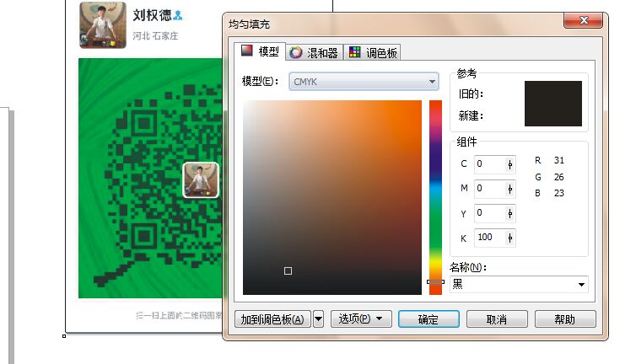Click the 加到调色板 button
The image size is (636, 364).
pos(272,319)
